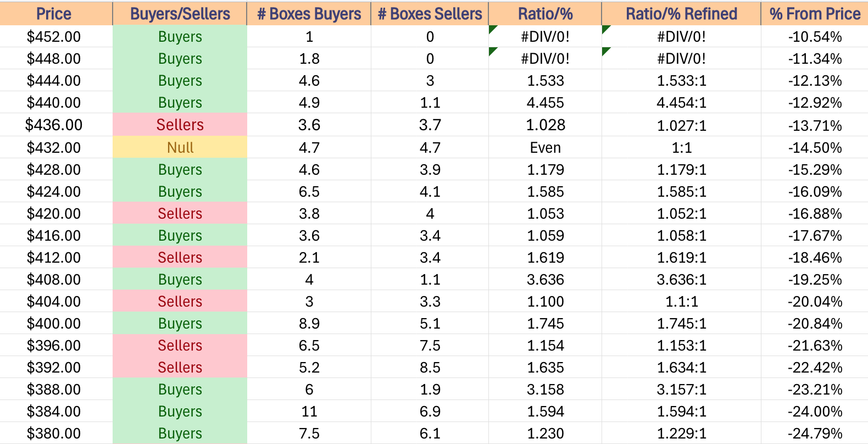Click the -20.04% from price value
This screenshot has height=444, width=868.
pos(815,302)
